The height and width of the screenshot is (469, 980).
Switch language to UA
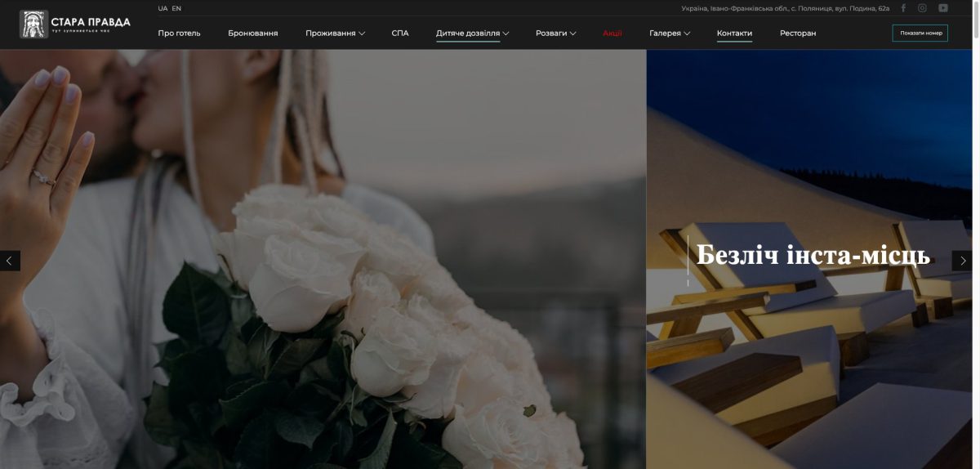pos(163,8)
